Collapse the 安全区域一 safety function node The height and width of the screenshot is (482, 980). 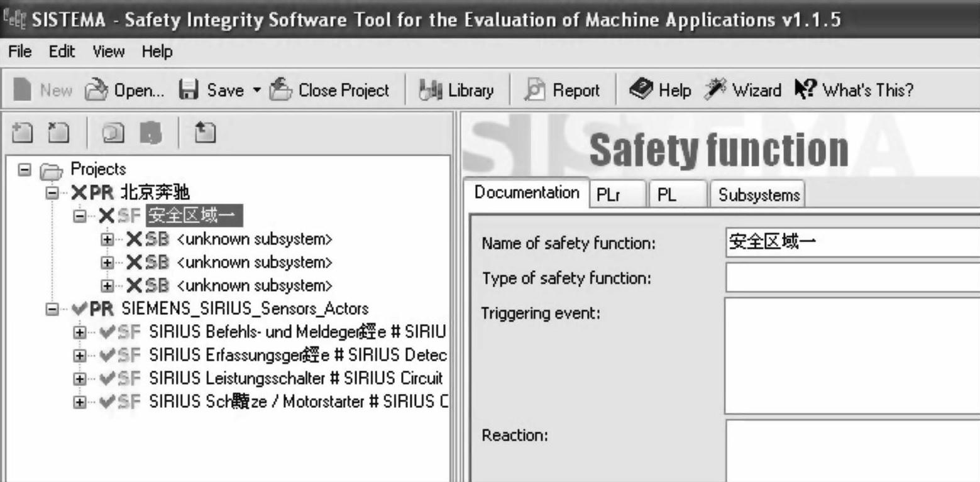(80, 216)
